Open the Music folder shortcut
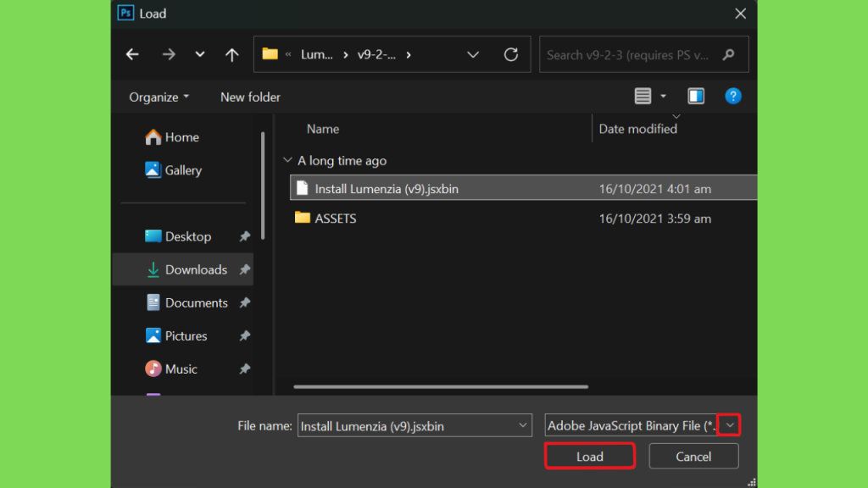Viewport: 868px width, 488px height. 171,369
